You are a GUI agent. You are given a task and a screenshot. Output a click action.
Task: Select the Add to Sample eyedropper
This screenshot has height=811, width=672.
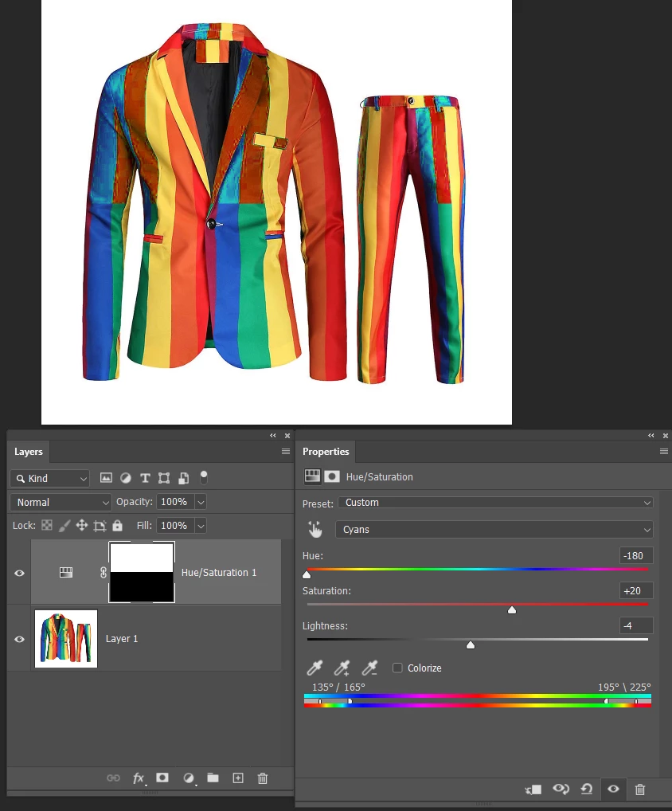(342, 668)
